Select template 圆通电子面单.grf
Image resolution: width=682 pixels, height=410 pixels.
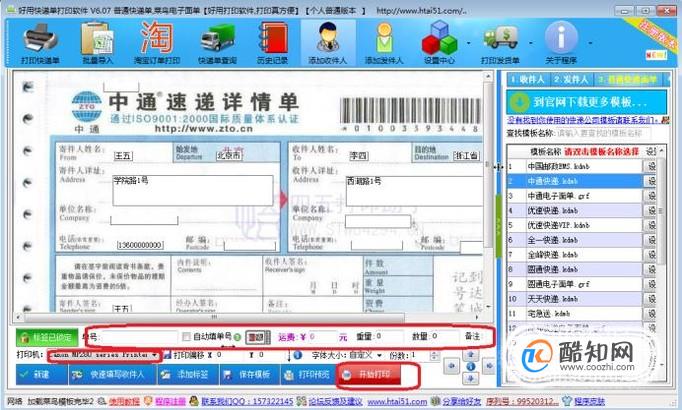click(x=575, y=284)
